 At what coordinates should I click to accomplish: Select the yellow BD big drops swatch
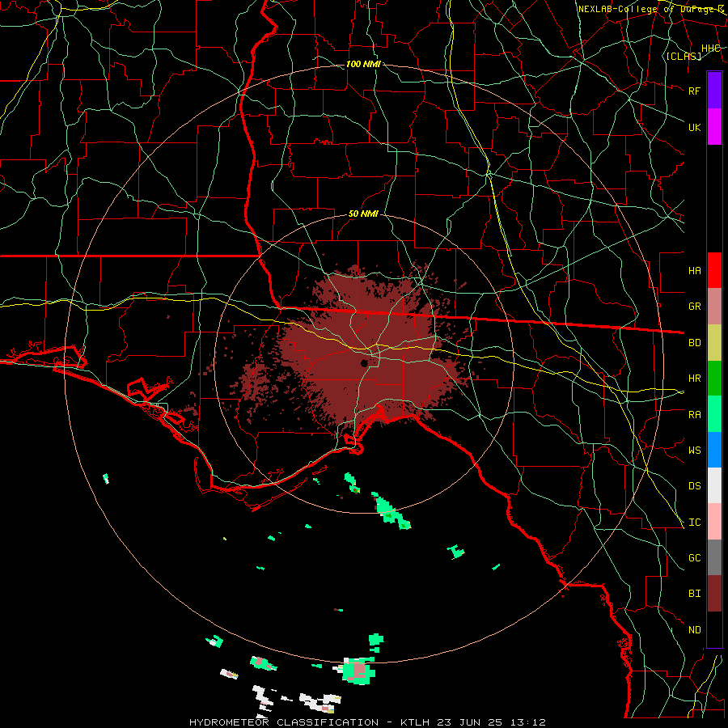click(x=714, y=343)
